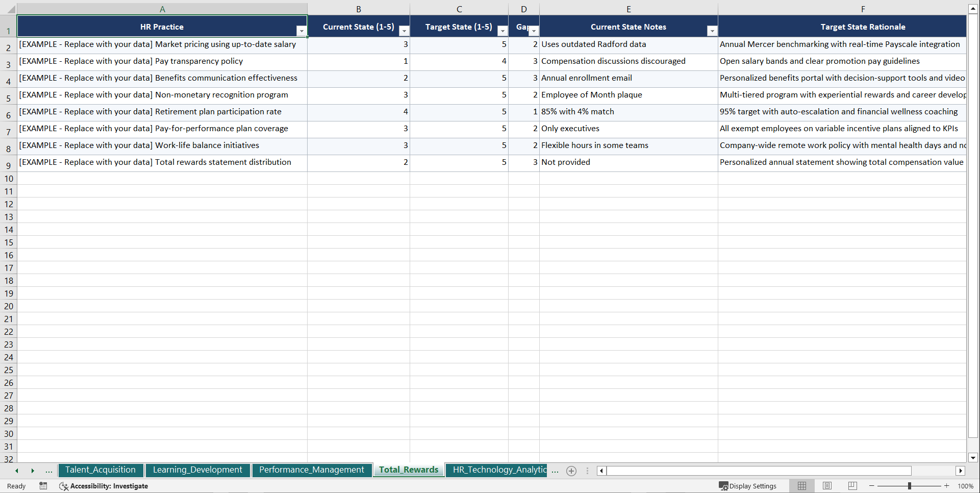Click the previous sheet navigation arrow

(x=16, y=471)
